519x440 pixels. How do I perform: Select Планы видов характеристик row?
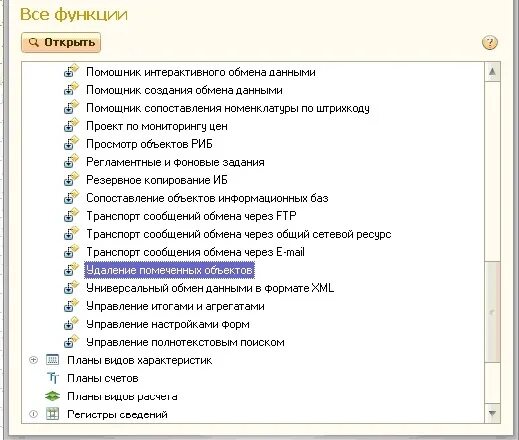coord(140,360)
